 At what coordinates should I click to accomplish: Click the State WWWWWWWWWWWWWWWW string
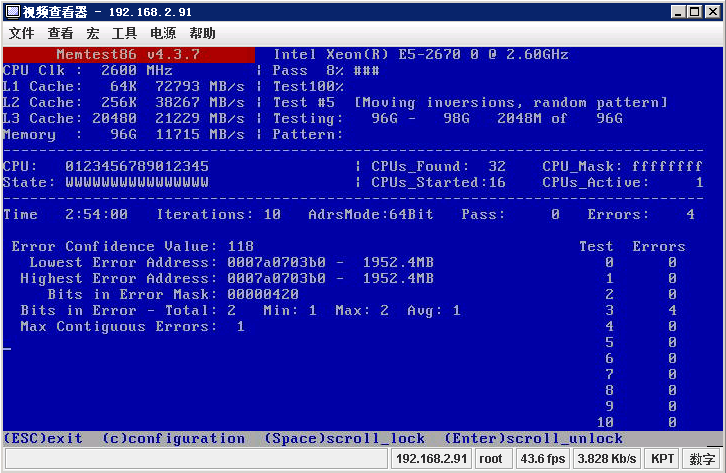pos(137,182)
